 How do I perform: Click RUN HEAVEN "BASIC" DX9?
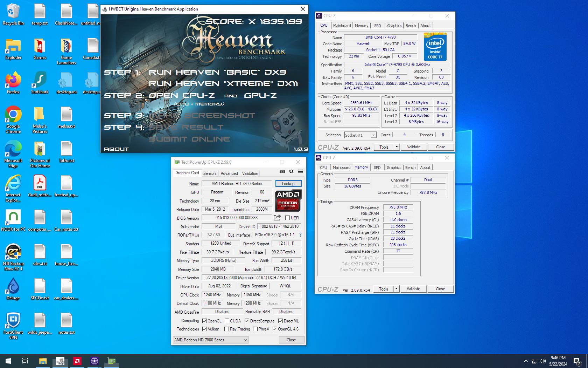[217, 72]
